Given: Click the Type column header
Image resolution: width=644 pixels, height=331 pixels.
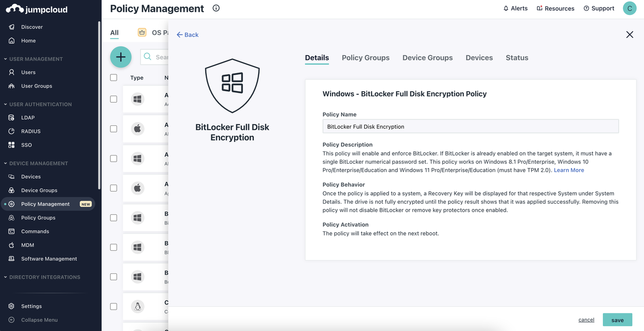Looking at the screenshot, I should 137,78.
